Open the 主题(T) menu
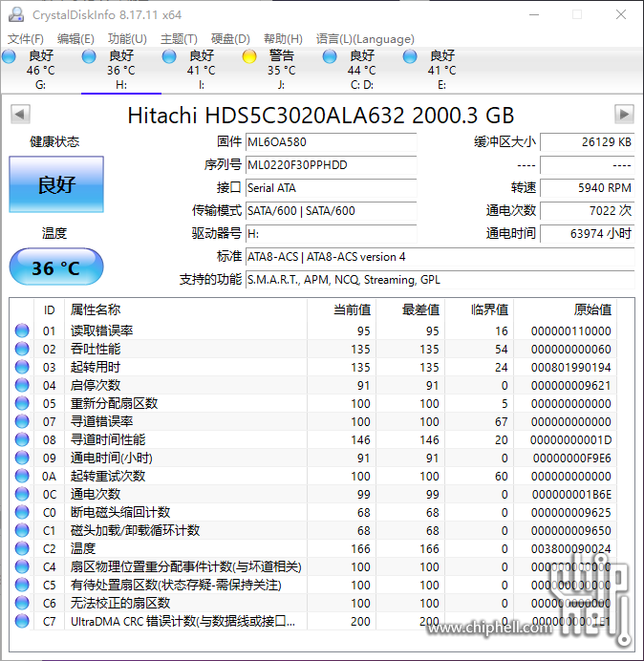 coord(180,39)
